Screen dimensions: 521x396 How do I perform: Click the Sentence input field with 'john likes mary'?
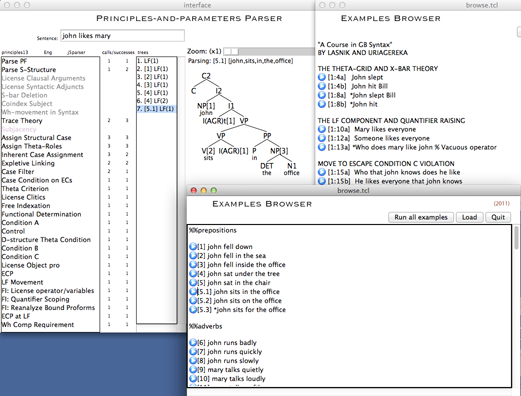122,36
